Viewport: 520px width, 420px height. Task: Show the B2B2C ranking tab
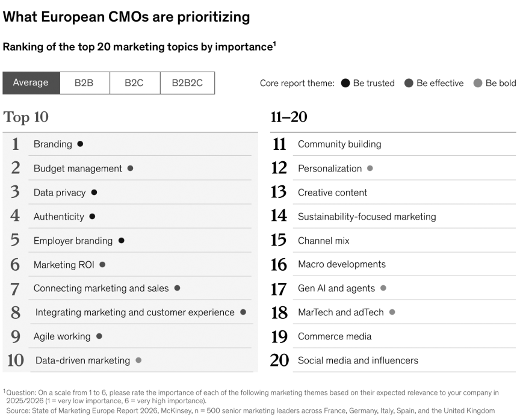tap(187, 83)
